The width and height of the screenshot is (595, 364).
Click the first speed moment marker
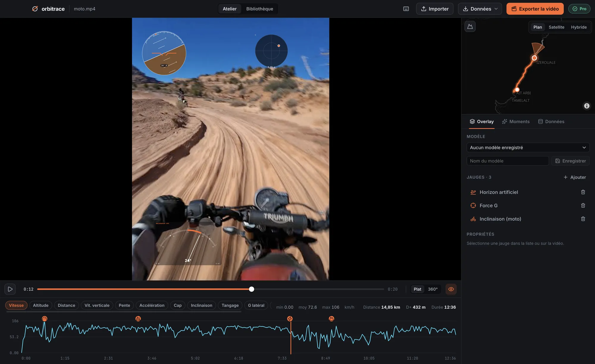[45, 319]
